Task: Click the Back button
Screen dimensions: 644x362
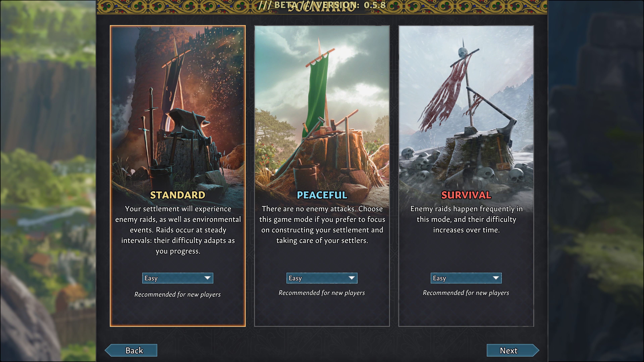Action: (x=131, y=350)
